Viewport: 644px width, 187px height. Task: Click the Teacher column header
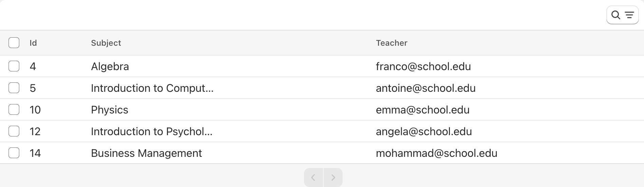coord(392,43)
